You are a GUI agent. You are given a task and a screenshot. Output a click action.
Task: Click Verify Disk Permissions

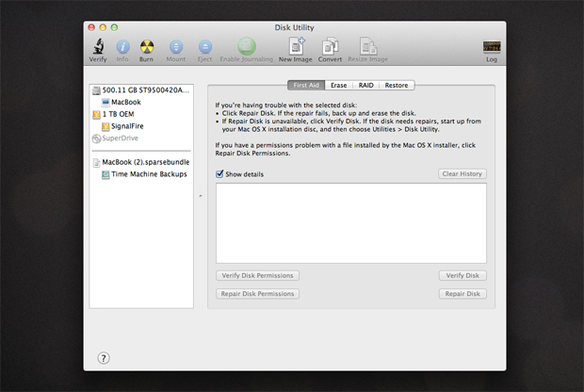click(x=257, y=275)
